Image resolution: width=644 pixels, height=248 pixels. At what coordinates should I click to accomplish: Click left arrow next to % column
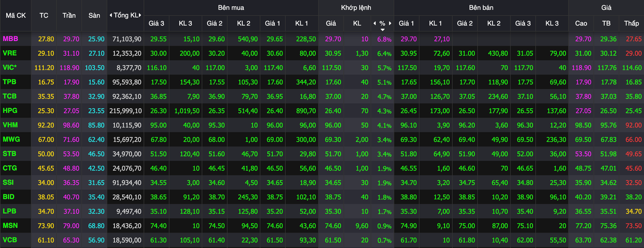[374, 23]
